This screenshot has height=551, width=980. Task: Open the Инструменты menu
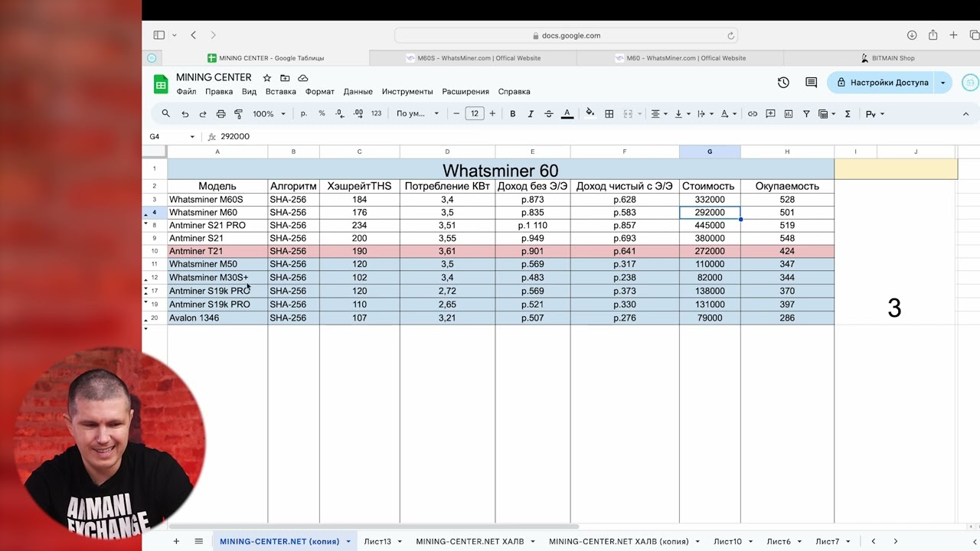click(407, 92)
